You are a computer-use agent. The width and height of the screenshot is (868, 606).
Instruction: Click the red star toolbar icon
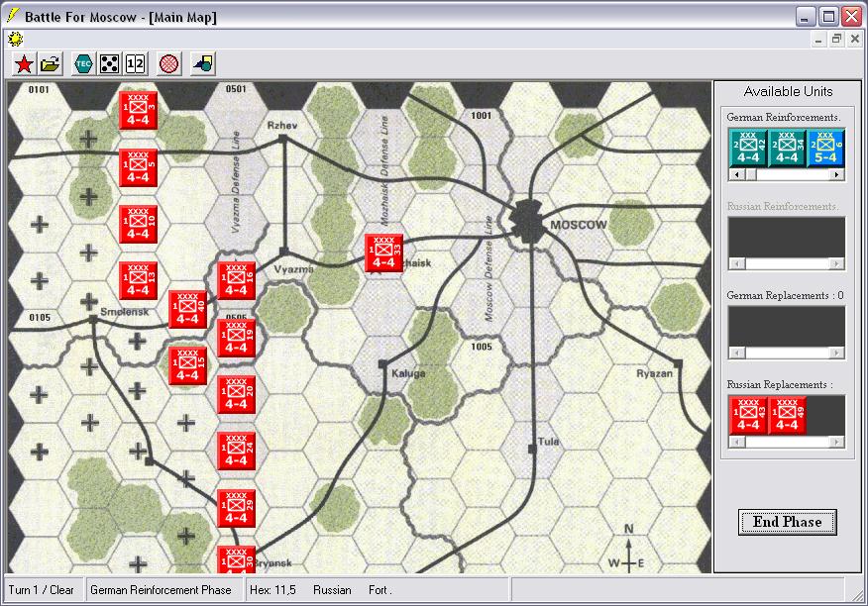pos(24,64)
